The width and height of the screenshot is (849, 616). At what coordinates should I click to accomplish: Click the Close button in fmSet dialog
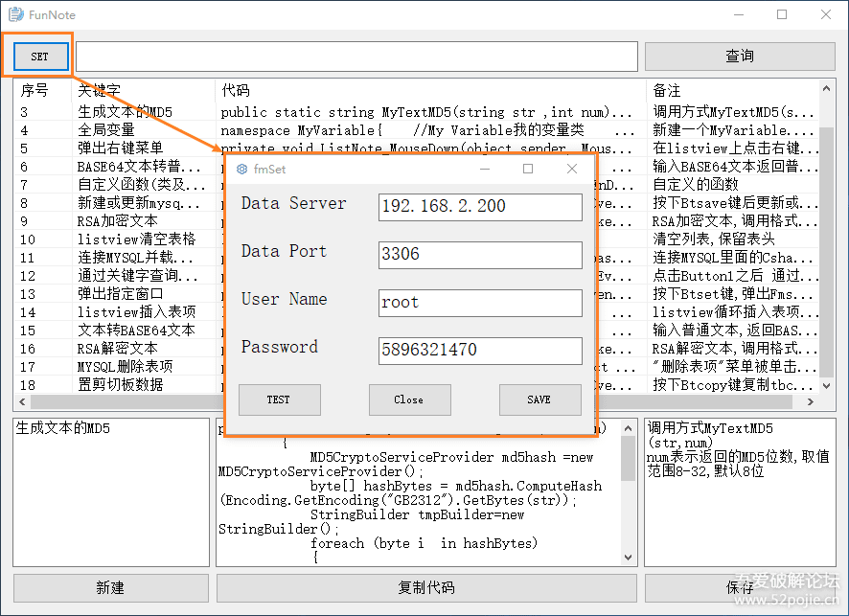[x=410, y=400]
